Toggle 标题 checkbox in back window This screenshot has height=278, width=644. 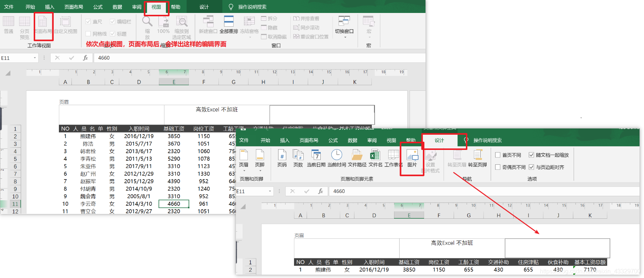click(113, 34)
